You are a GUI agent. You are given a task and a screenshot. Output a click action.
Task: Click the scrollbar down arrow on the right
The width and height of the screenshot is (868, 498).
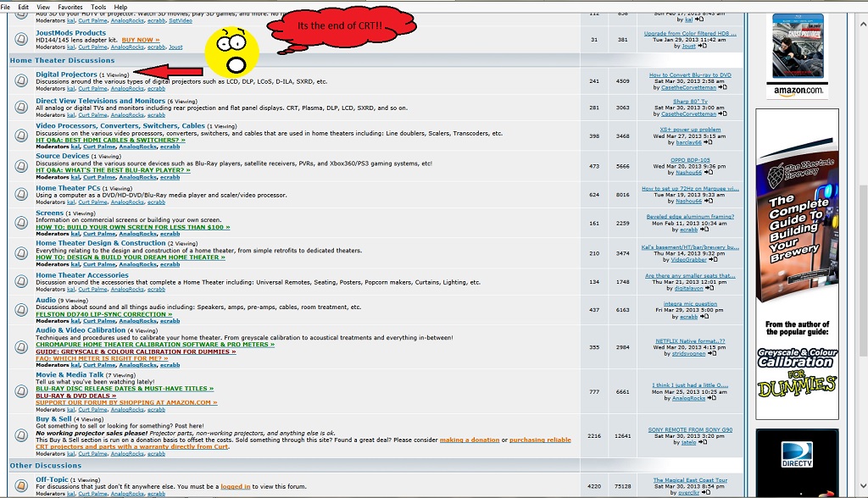pos(863,486)
